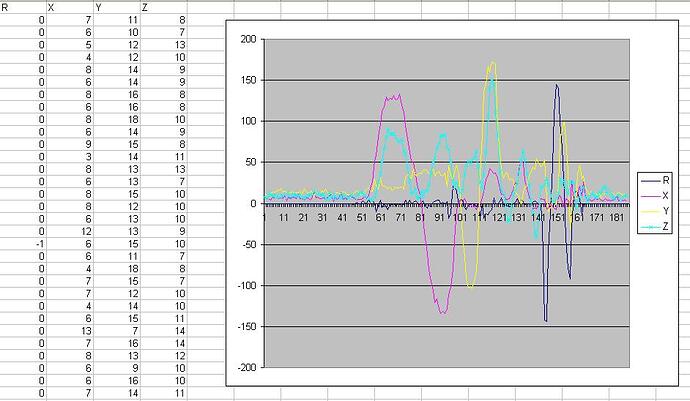Image resolution: width=690 pixels, height=401 pixels.
Task: Click the X column cell with value 9
Action: tap(70, 144)
